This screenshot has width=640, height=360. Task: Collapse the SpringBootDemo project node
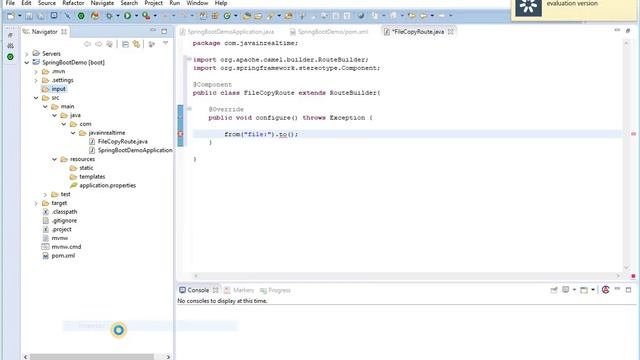point(27,62)
